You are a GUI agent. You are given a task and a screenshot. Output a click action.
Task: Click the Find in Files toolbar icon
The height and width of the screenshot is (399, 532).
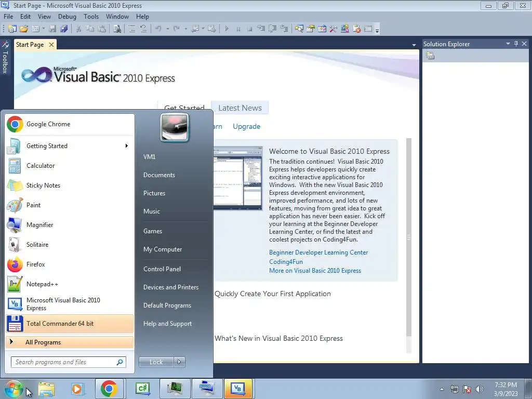(x=117, y=29)
